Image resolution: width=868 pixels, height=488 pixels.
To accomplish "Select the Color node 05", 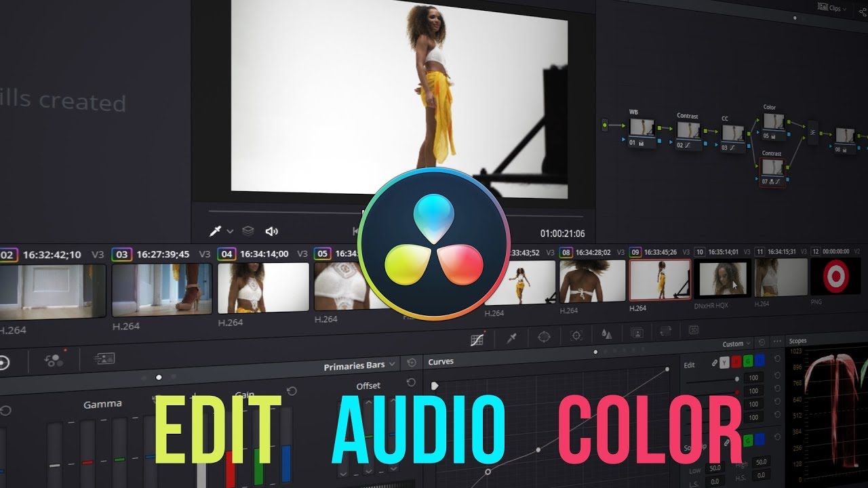I will [x=774, y=127].
